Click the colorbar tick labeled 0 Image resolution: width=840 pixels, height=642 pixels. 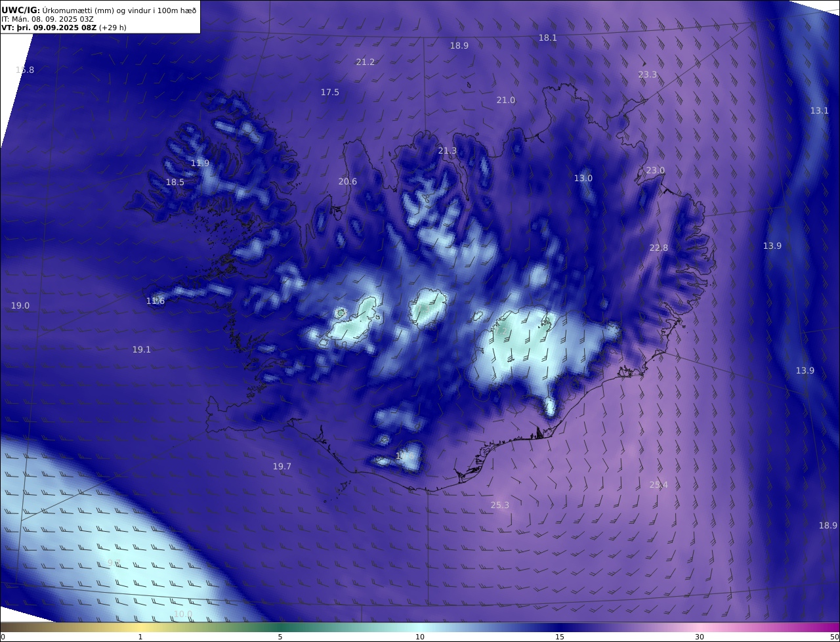coord(3,637)
